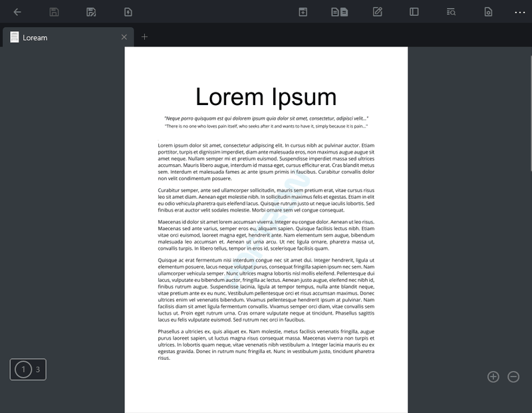Zoom out with the minus circle button
Screen dimensions: 532x413
coord(513,376)
